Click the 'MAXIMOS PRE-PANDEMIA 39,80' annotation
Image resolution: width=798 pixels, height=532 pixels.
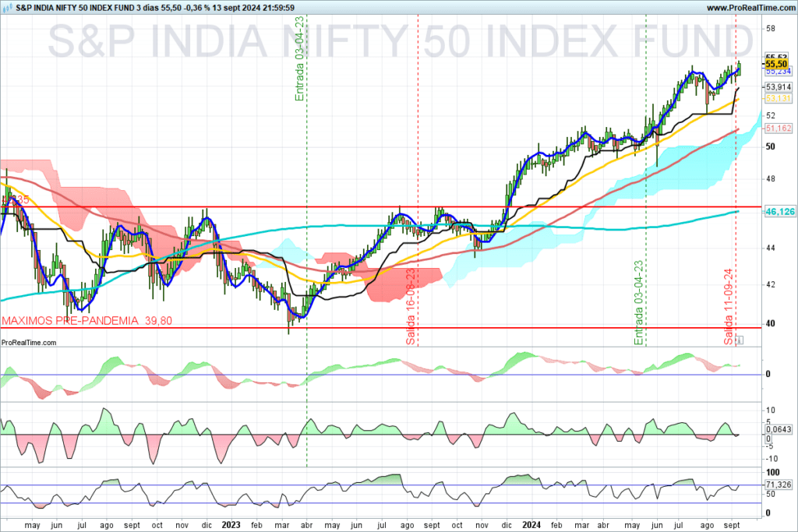[87, 320]
